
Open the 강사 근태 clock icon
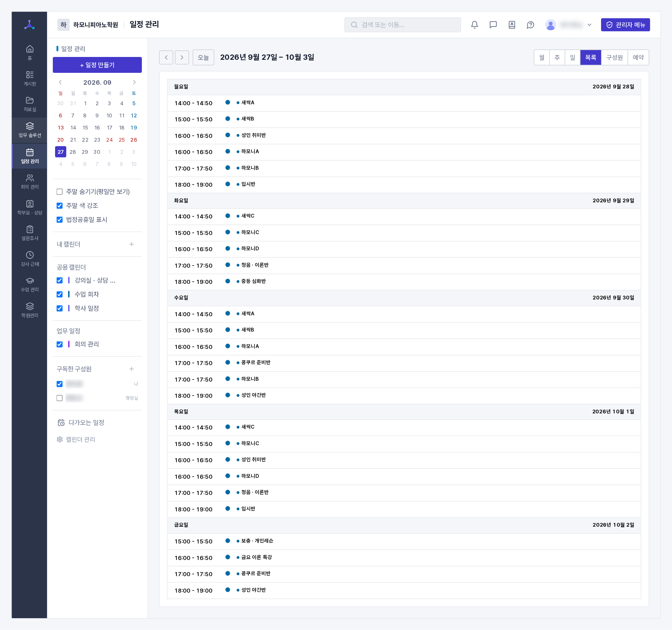click(x=30, y=259)
